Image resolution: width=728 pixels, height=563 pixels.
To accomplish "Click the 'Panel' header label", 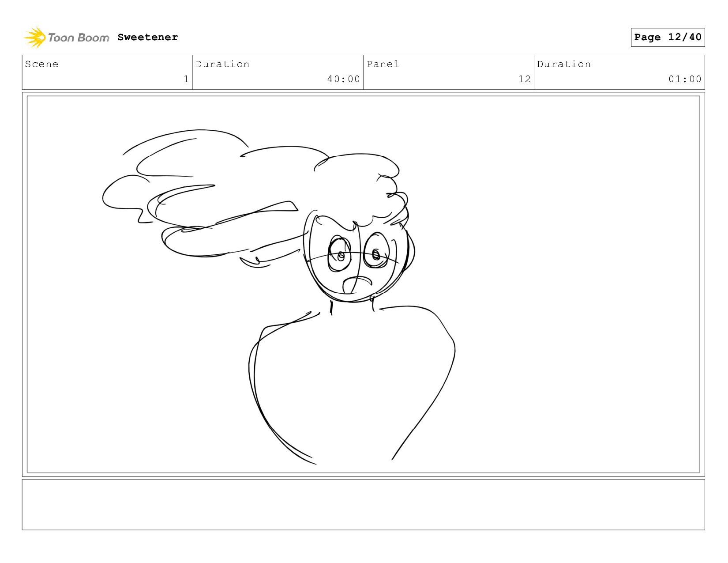I will click(x=383, y=64).
